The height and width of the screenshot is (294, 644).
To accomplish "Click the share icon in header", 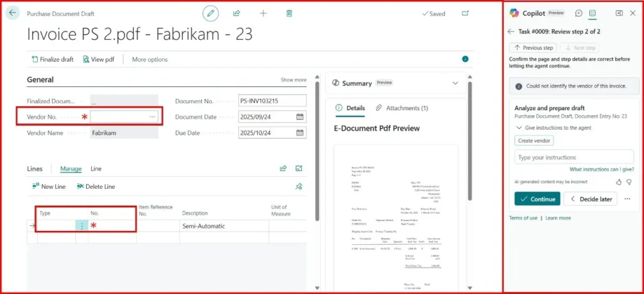I will (x=236, y=13).
